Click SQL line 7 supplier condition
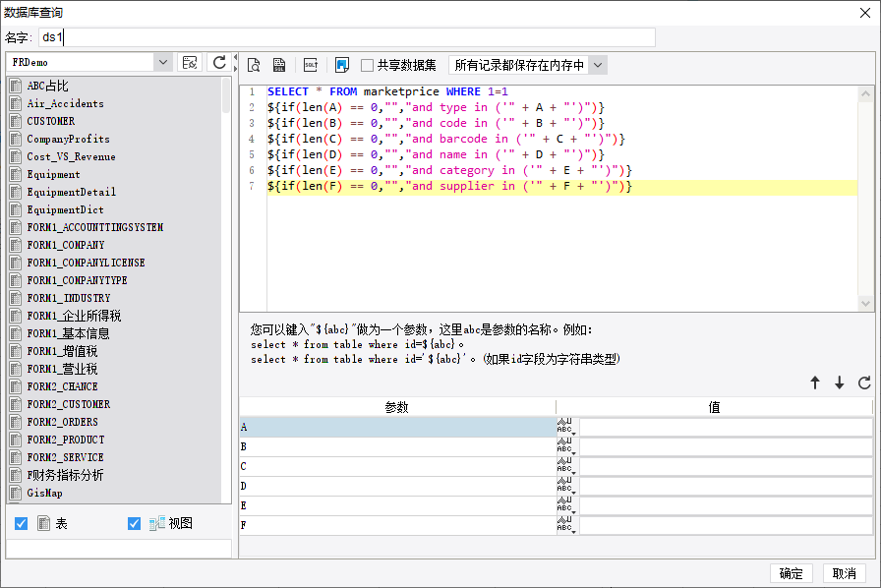Screen dimensions: 881x588 coord(449,186)
